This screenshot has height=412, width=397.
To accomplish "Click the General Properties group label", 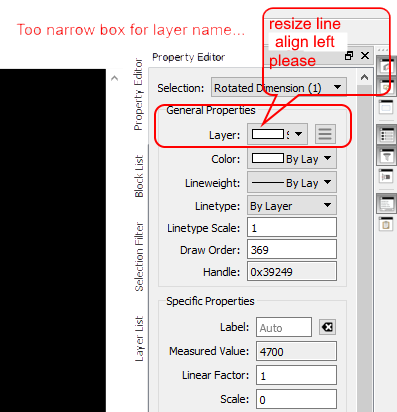I will [211, 110].
